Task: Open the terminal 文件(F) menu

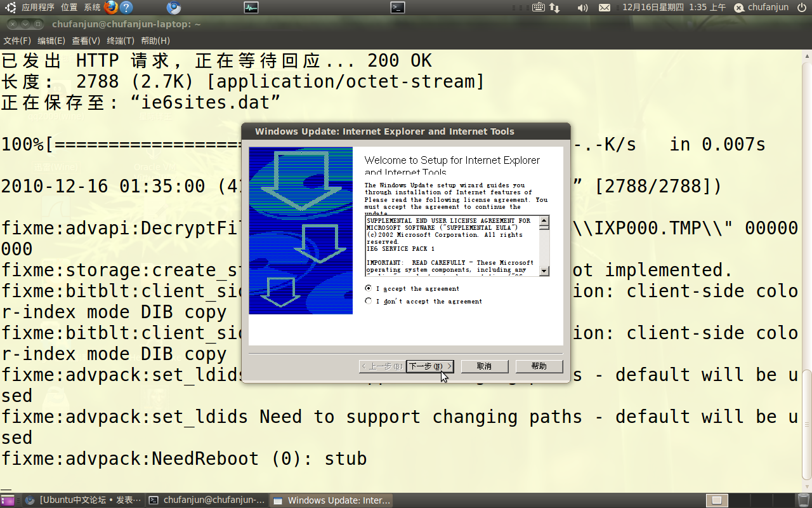Action: click(x=17, y=41)
